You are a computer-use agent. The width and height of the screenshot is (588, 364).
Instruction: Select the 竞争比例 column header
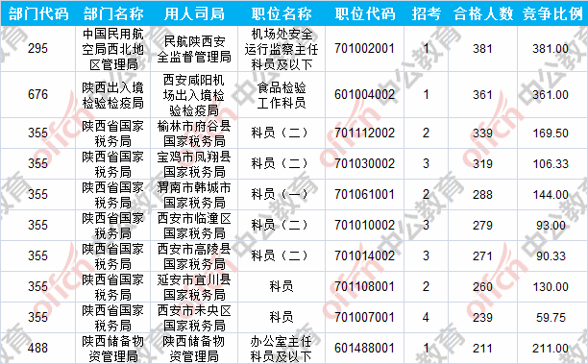(552, 13)
